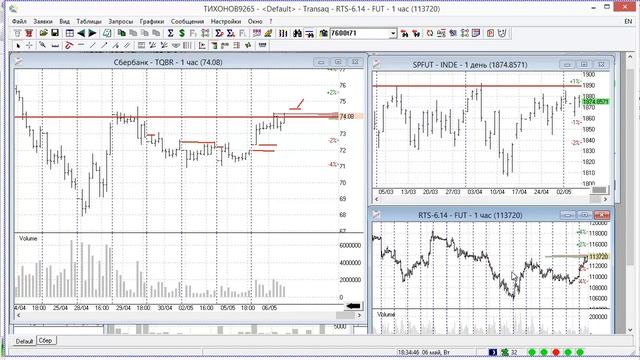This screenshot has width=640, height=360.
Task: Click left scroll arrow of Сбербанк chart
Action: (18, 315)
